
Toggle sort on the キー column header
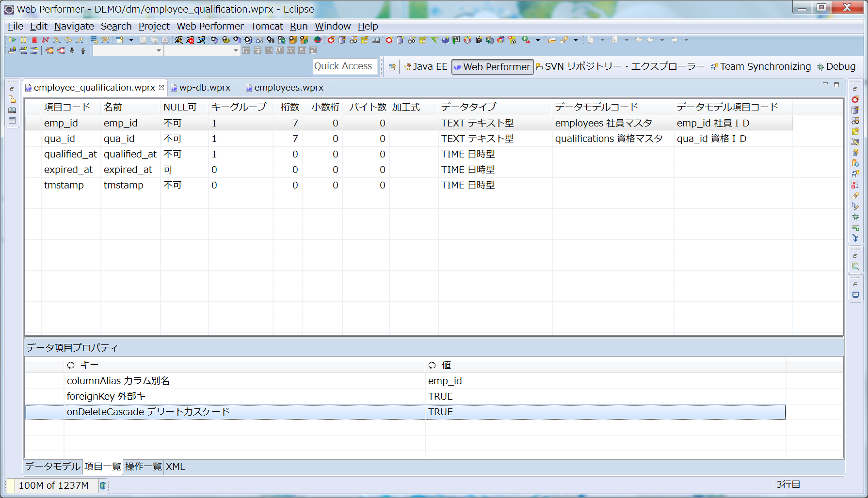[x=89, y=365]
